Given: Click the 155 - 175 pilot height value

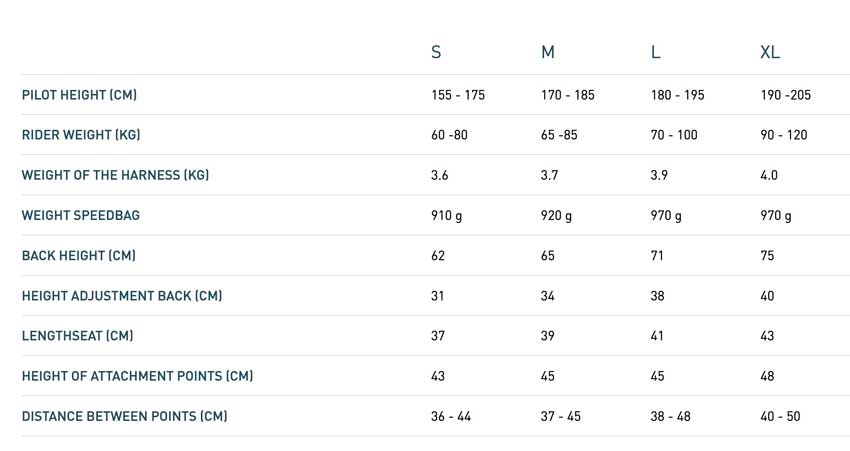Looking at the screenshot, I should (458, 95).
